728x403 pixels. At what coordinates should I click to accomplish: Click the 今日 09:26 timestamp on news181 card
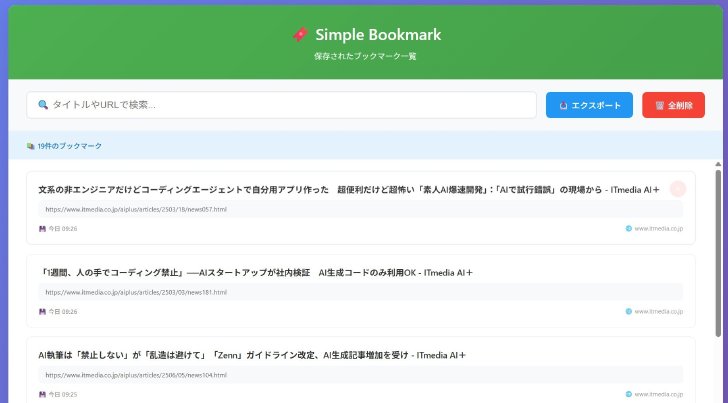click(x=63, y=312)
